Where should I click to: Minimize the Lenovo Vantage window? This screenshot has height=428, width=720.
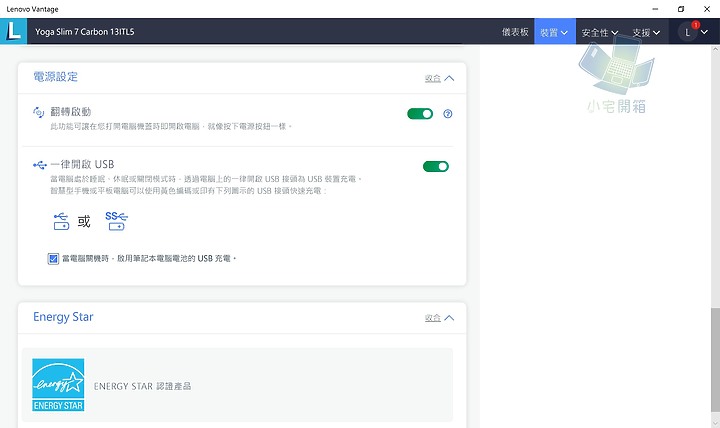point(655,9)
